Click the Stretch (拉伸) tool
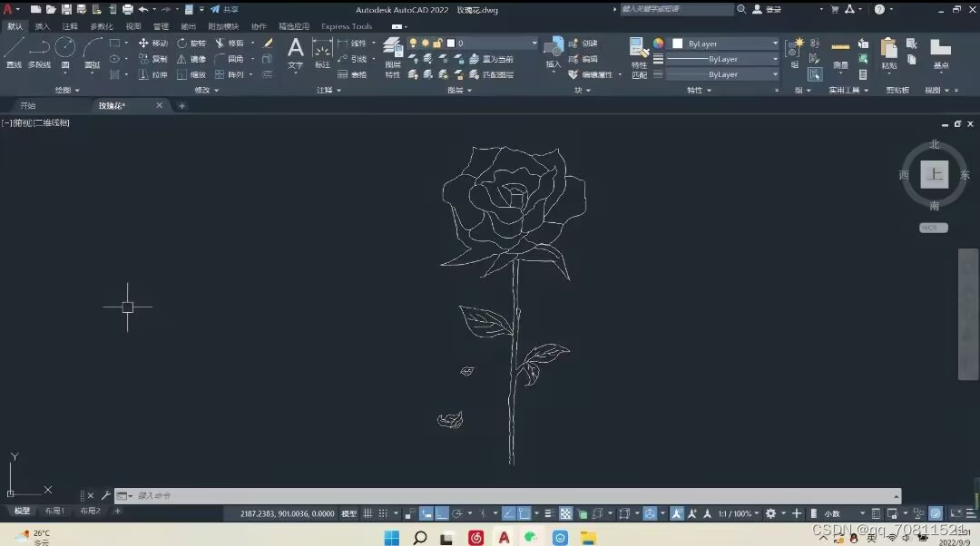Image resolution: width=980 pixels, height=546 pixels. pos(153,74)
